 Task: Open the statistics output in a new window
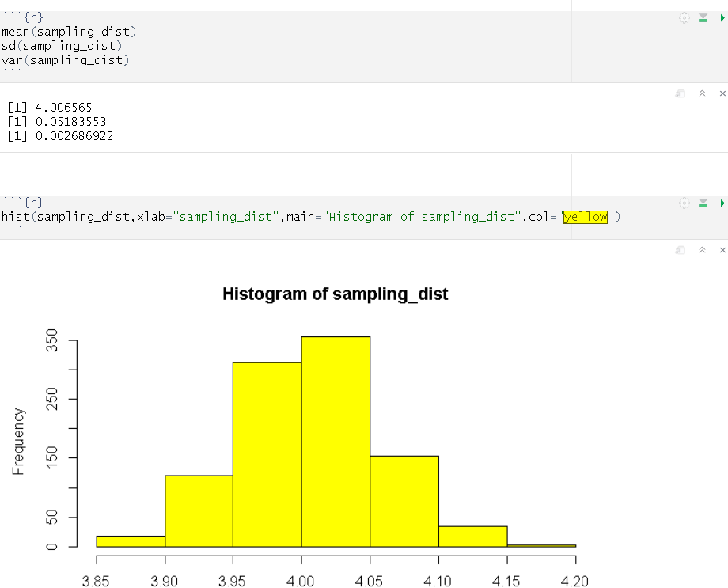click(x=679, y=93)
